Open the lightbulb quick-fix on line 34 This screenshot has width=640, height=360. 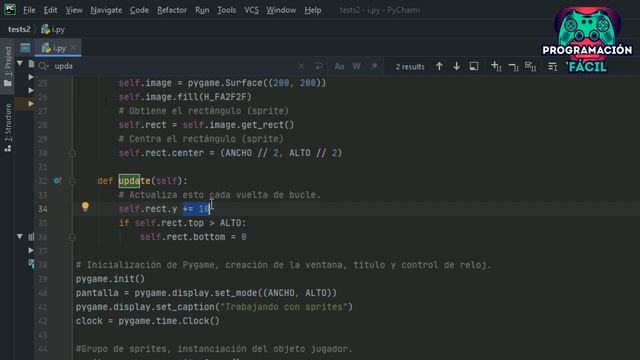(85, 207)
